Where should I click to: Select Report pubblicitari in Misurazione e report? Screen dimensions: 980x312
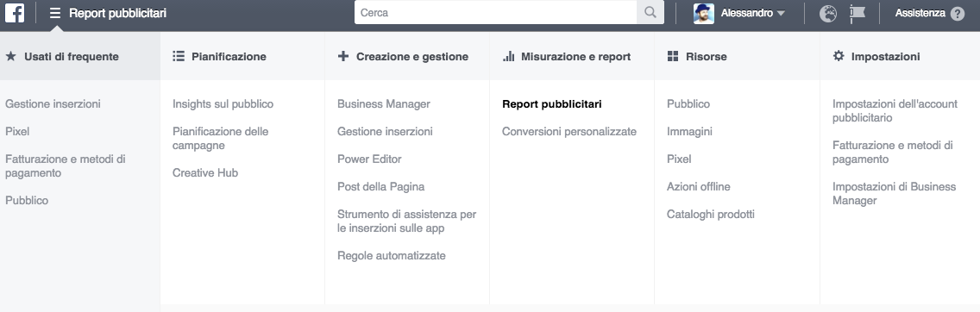tap(552, 104)
